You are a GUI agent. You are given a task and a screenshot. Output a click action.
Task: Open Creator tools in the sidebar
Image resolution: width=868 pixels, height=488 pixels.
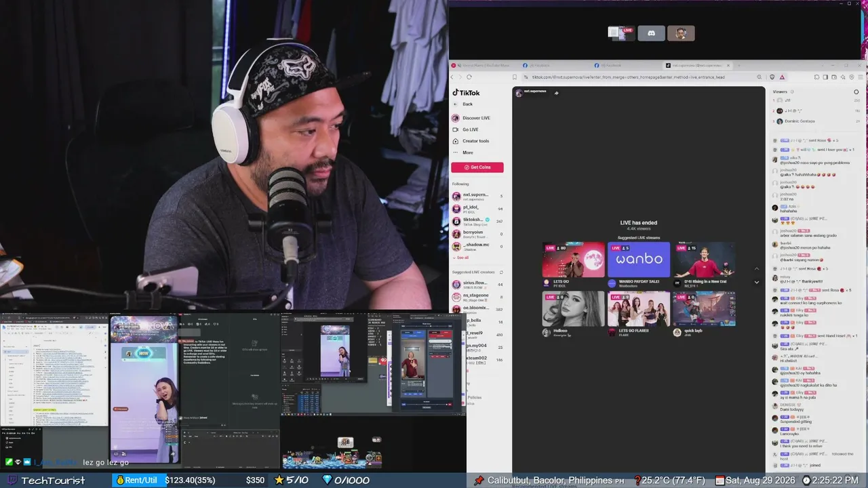tap(471, 141)
